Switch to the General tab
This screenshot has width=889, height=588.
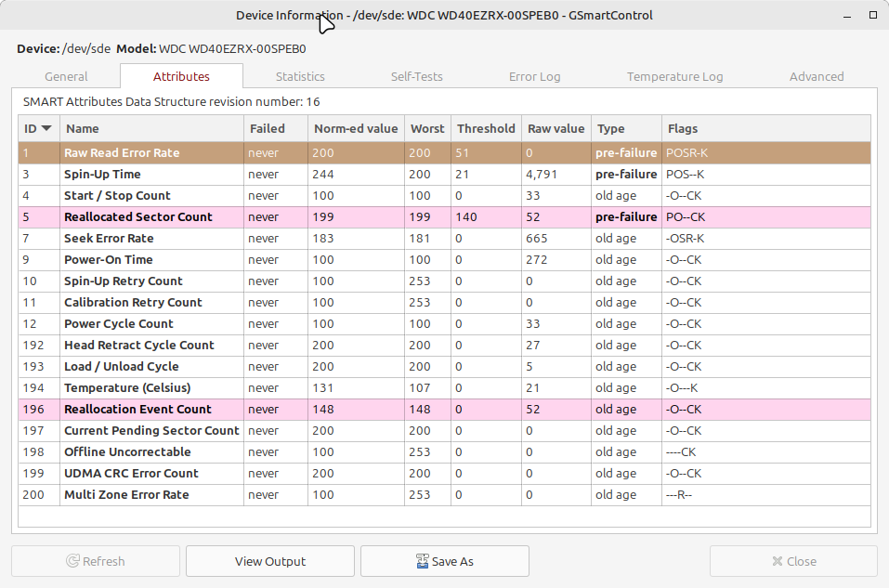[66, 76]
